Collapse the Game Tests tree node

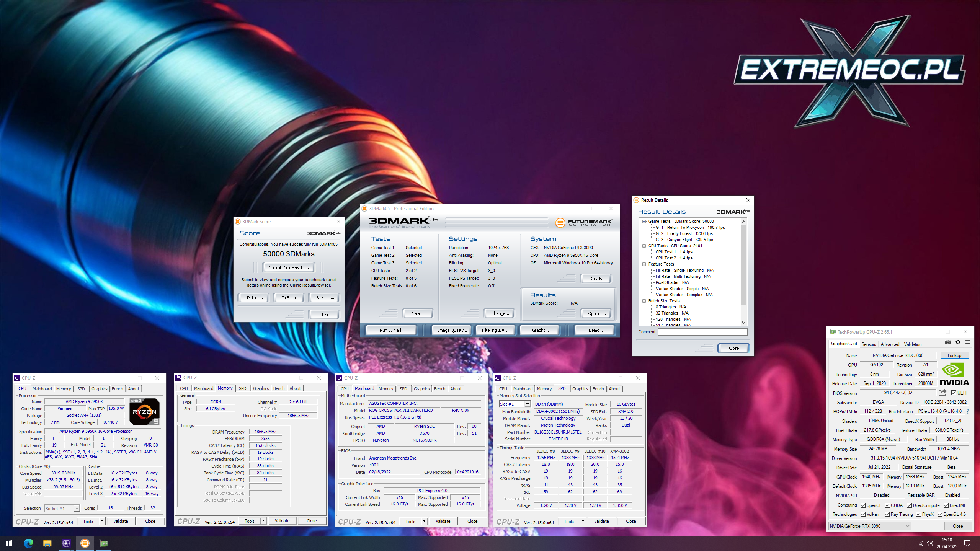[644, 221]
